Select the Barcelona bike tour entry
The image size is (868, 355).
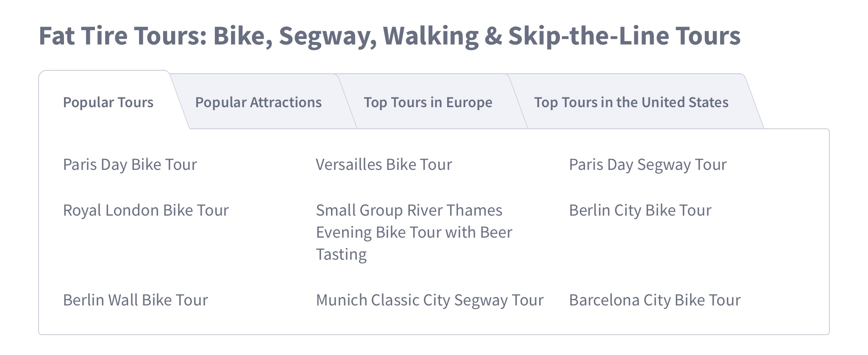click(x=654, y=300)
